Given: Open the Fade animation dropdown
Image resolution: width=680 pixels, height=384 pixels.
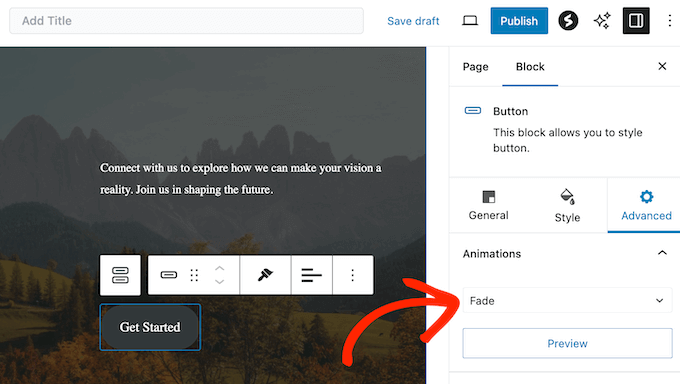Looking at the screenshot, I should [x=567, y=301].
